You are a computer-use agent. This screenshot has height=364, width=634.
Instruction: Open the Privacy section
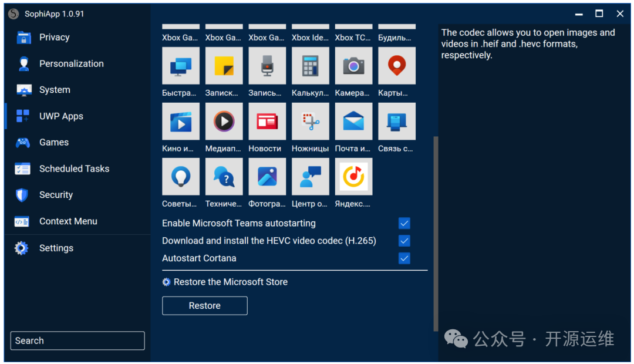(54, 38)
